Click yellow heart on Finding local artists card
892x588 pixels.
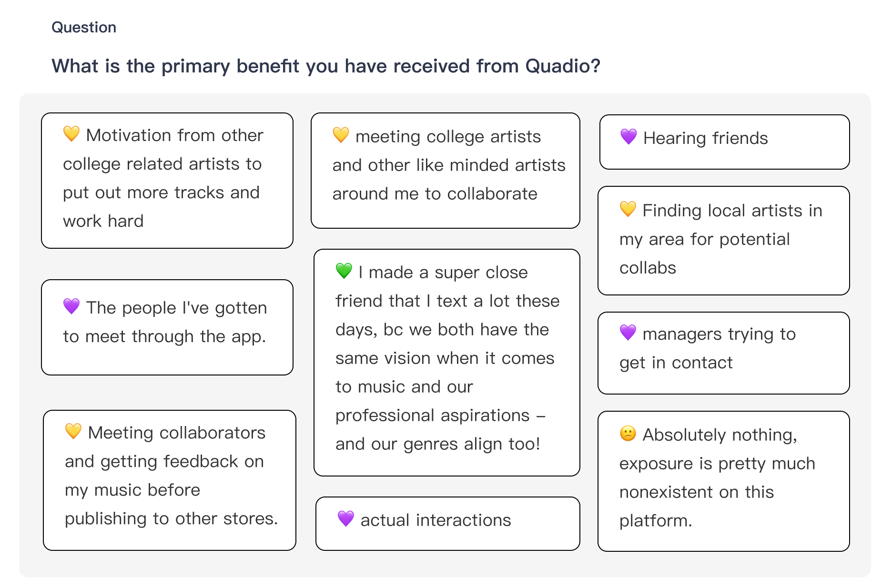click(628, 209)
